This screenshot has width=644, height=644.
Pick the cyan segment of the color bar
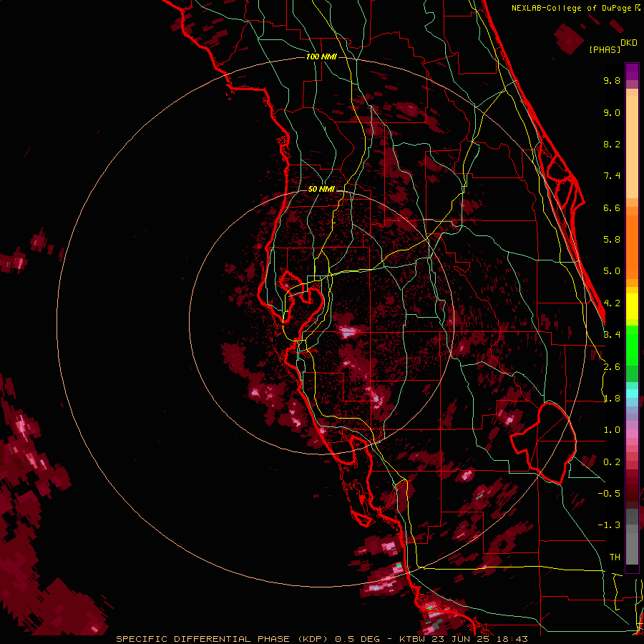point(632,394)
